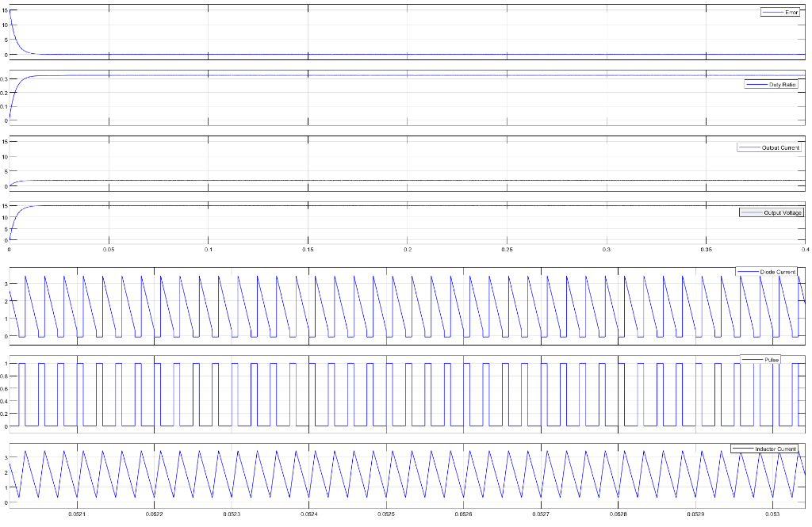This screenshot has height=527, width=812.
Task: Click the line sample in the Error legend
Action: point(773,12)
